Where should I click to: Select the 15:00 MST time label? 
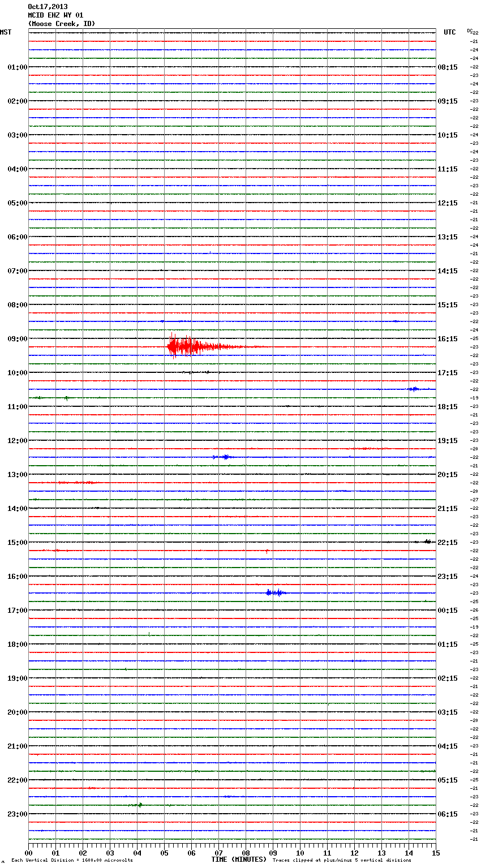18,543
